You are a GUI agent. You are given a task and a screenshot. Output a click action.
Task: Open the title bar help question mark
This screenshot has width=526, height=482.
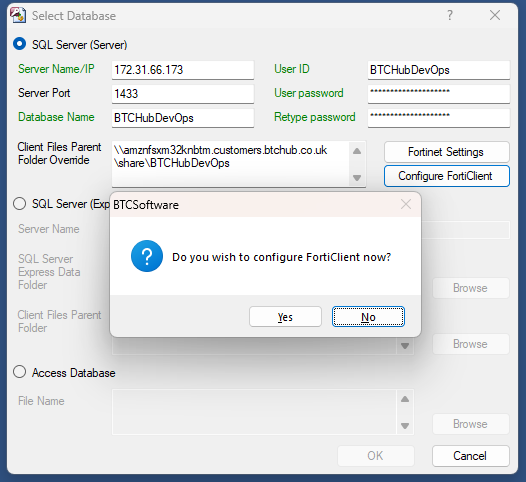pyautogui.click(x=450, y=15)
